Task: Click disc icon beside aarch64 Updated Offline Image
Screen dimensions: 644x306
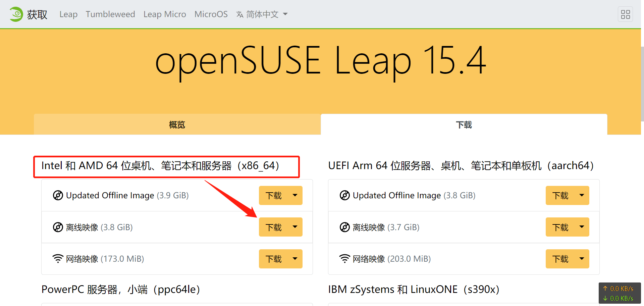Action: 345,195
